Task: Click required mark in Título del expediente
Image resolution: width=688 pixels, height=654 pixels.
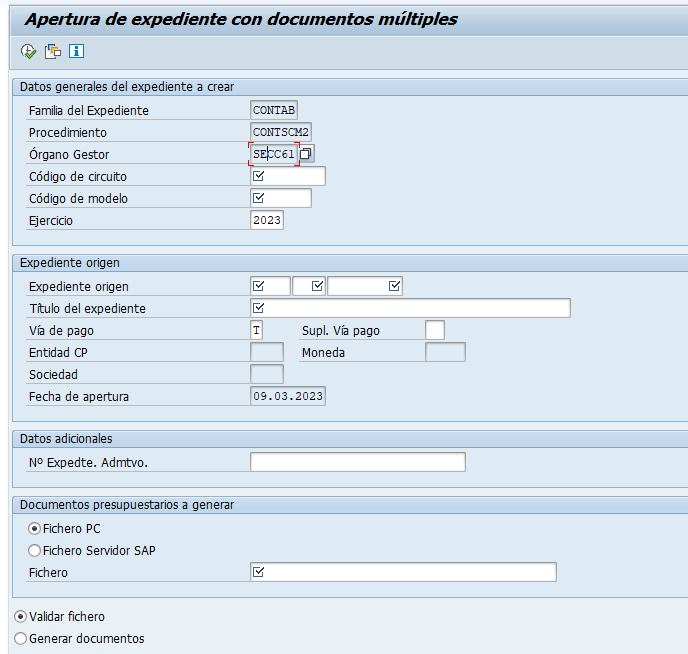Action: [258, 308]
